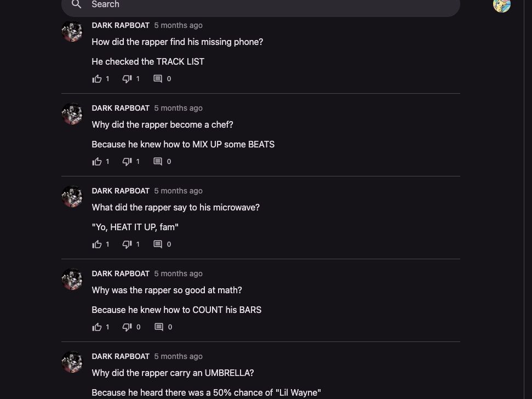The height and width of the screenshot is (399, 532).
Task: Like the MIX UP some BEATS comment
Action: pos(97,162)
